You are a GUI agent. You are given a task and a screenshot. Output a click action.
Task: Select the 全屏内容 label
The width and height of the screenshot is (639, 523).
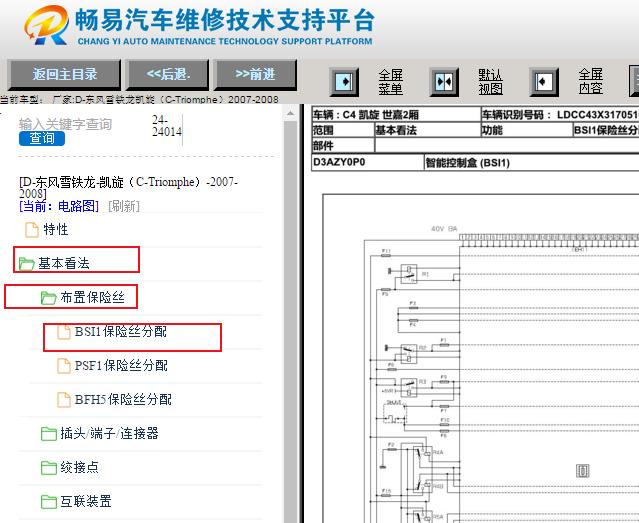point(591,81)
